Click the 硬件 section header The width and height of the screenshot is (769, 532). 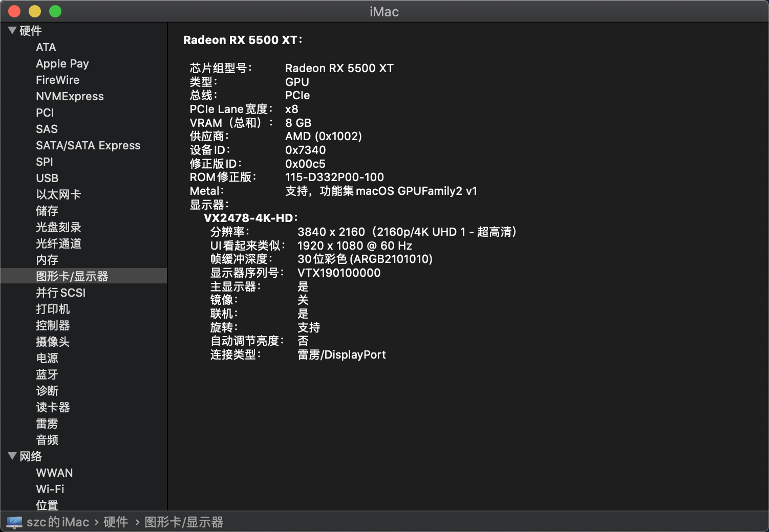(x=31, y=31)
